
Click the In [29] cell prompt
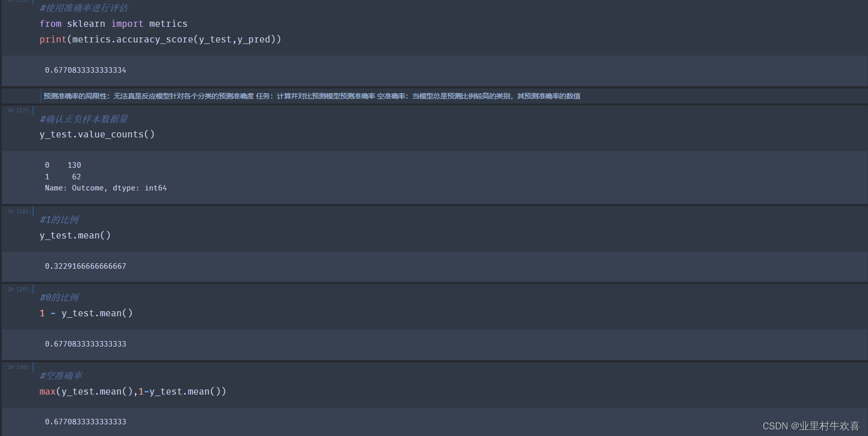19,289
